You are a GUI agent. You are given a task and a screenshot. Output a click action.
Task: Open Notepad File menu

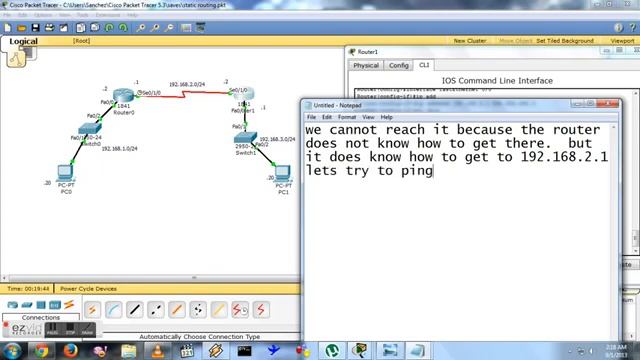[x=311, y=117]
